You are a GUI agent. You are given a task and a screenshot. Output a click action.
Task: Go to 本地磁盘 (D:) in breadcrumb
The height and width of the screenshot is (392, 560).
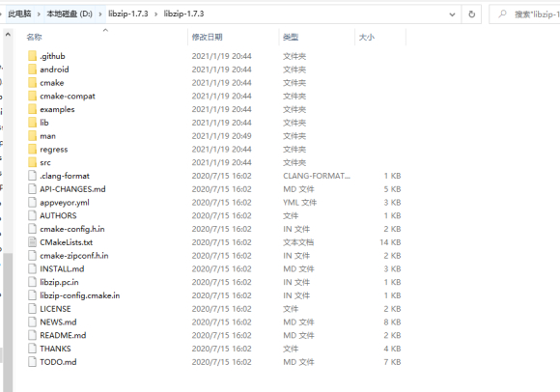70,14
